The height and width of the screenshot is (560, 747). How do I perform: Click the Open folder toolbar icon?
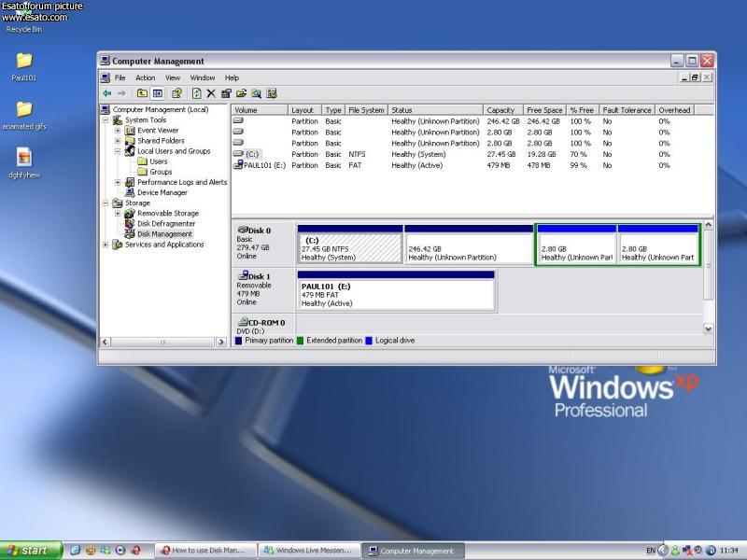[x=241, y=93]
